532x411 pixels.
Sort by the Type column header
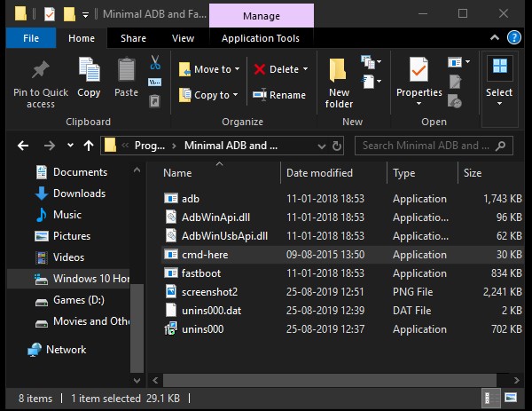pos(423,173)
